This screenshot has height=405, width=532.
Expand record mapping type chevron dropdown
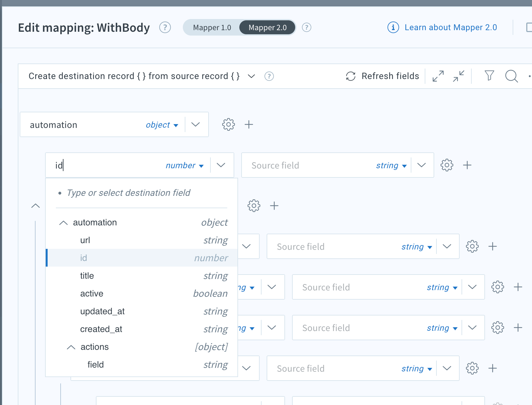coord(251,76)
